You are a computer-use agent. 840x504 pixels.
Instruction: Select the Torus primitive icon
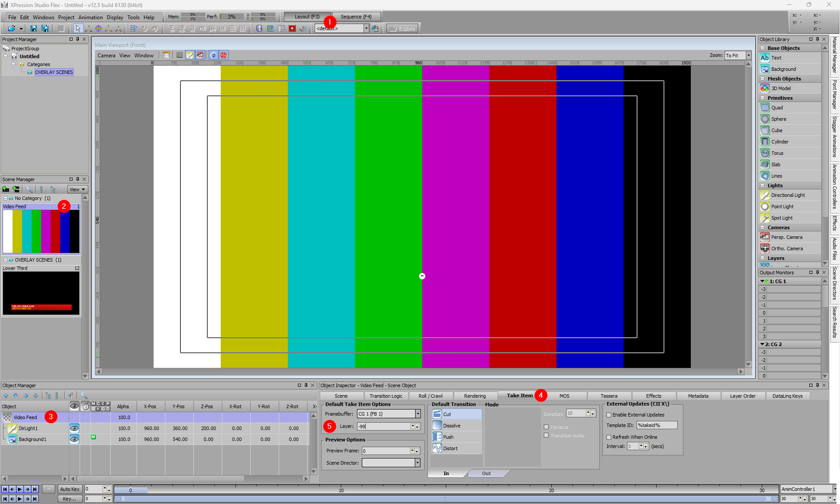pos(765,153)
